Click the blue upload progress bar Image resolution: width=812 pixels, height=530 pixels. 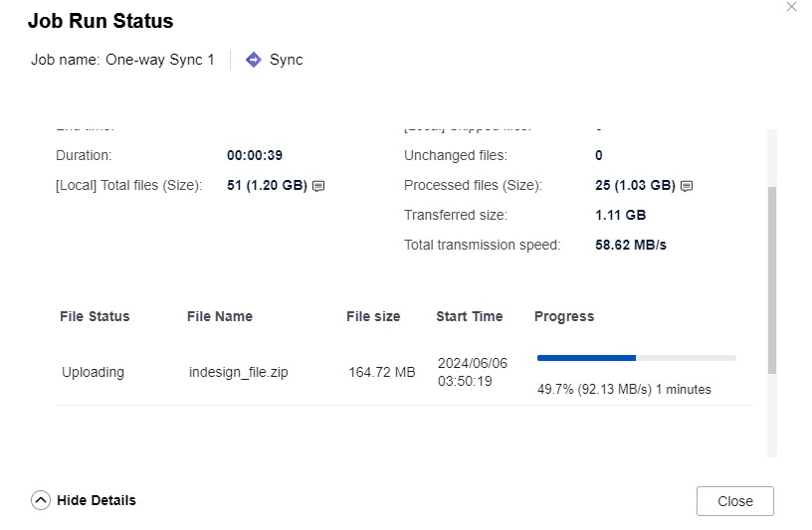587,357
